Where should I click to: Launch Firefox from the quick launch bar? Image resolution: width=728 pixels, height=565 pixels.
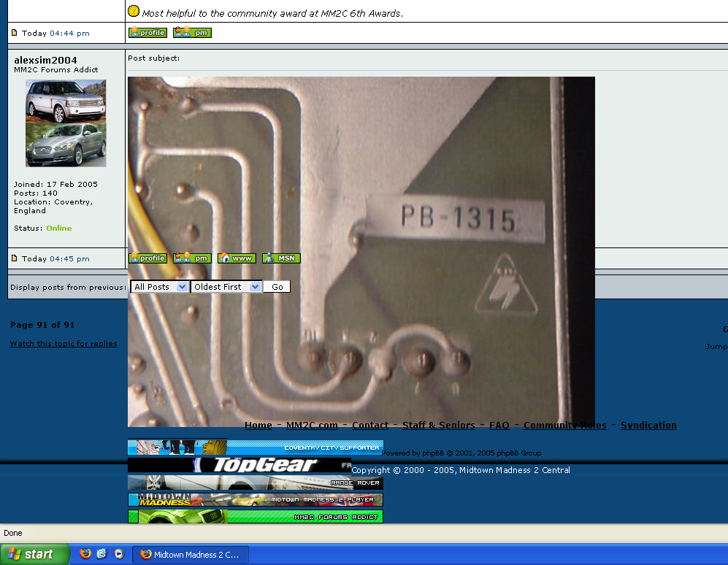coord(85,554)
